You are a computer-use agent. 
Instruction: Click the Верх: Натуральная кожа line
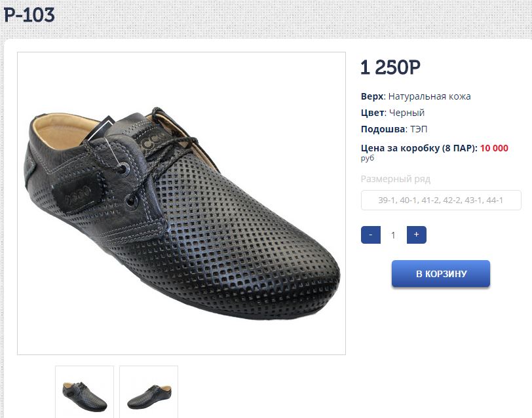click(415, 96)
